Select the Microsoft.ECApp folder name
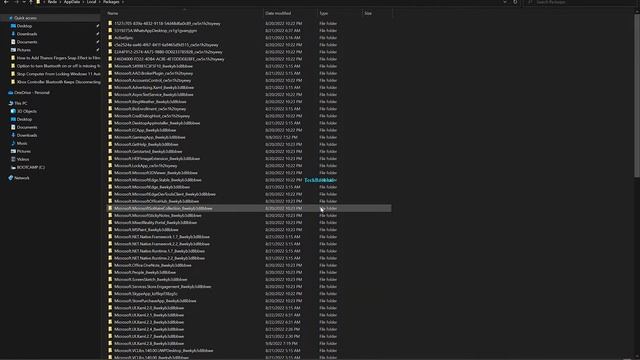Screen dimensions: 640x360 (x=145, y=130)
